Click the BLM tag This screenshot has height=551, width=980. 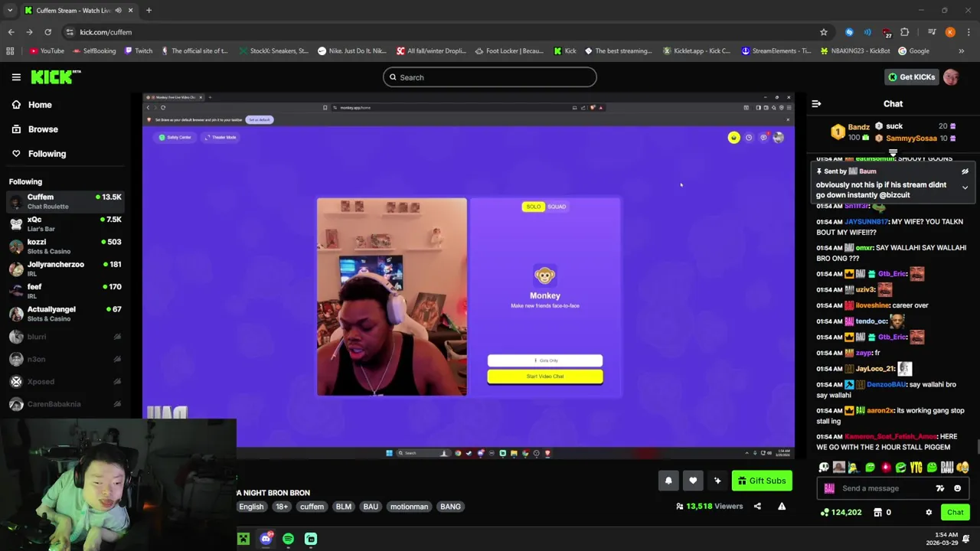pyautogui.click(x=344, y=507)
